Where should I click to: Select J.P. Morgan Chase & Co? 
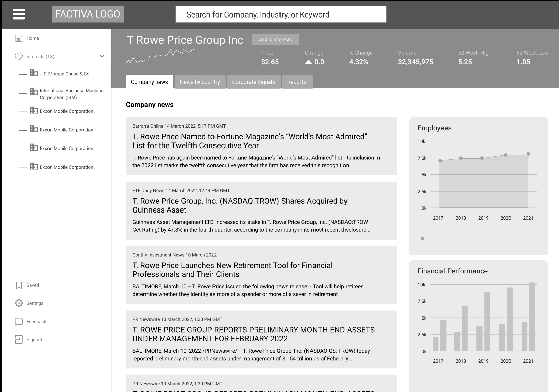click(65, 74)
